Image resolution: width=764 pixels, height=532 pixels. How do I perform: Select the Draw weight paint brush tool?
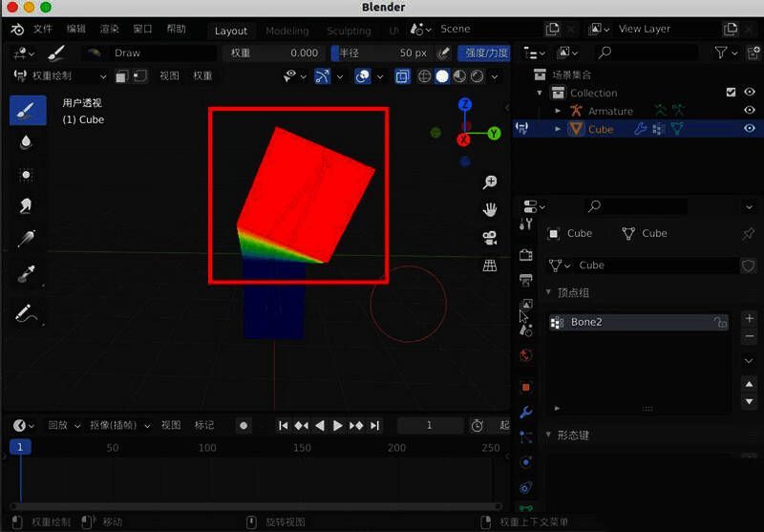(x=27, y=110)
